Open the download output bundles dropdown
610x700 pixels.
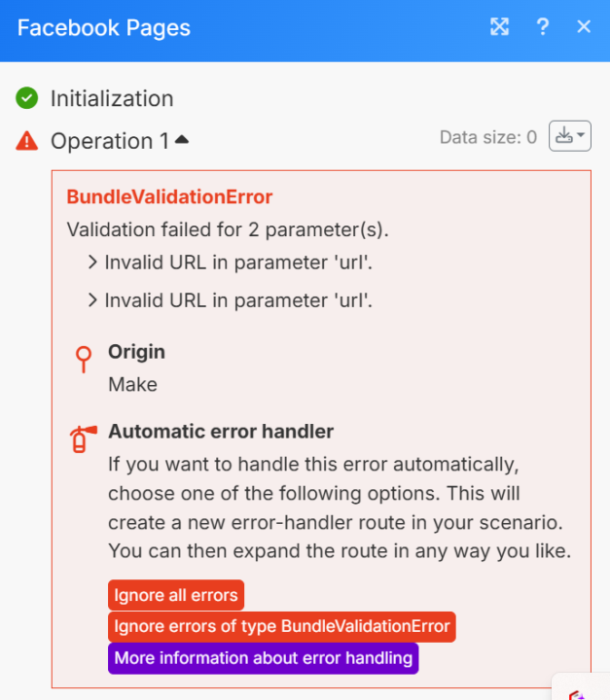coord(570,136)
